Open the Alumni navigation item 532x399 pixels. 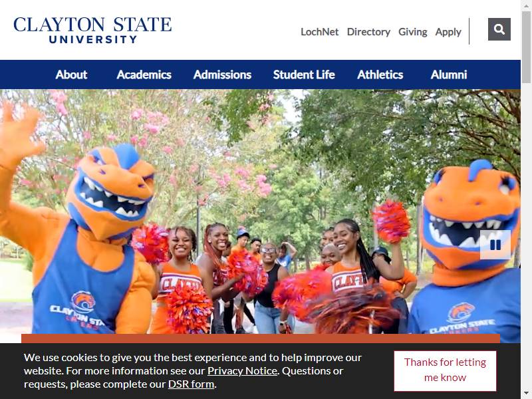pyautogui.click(x=449, y=74)
